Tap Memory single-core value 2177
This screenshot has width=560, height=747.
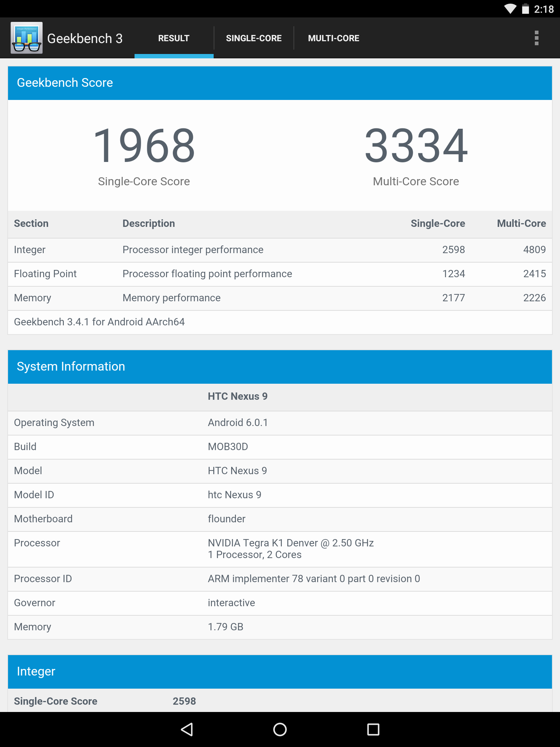click(454, 298)
